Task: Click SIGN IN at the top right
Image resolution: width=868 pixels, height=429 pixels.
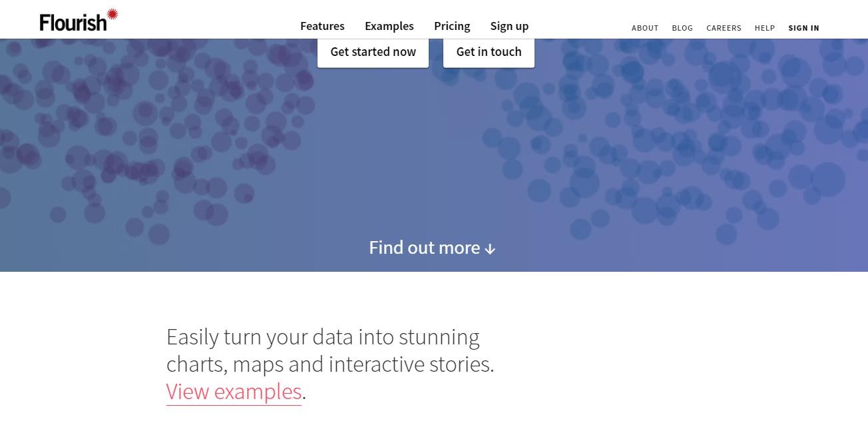Action: click(x=803, y=28)
